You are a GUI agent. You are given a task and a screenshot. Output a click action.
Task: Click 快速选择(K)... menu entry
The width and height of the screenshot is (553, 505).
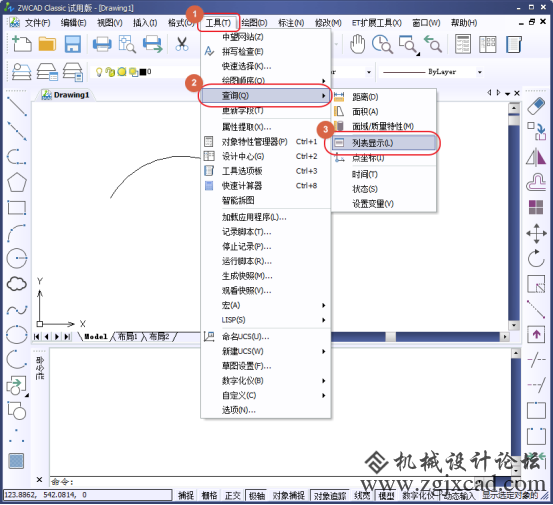coord(266,66)
